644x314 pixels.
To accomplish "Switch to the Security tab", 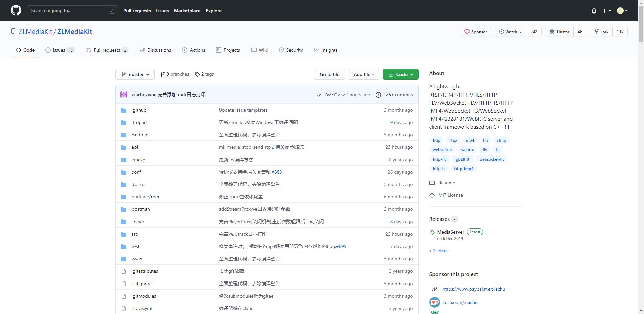I will point(291,50).
